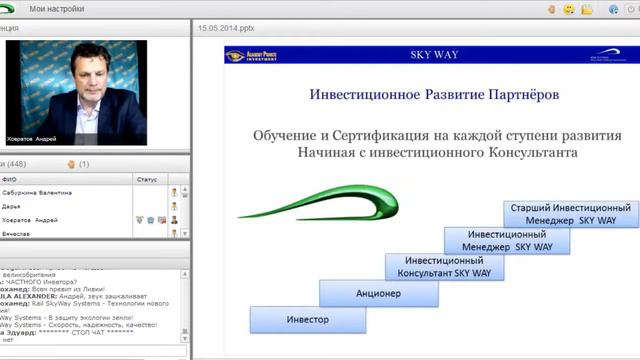The width and height of the screenshot is (640, 360).
Task: Click the presenter avatar icon for Ховратов Андрей
Action: (x=174, y=220)
